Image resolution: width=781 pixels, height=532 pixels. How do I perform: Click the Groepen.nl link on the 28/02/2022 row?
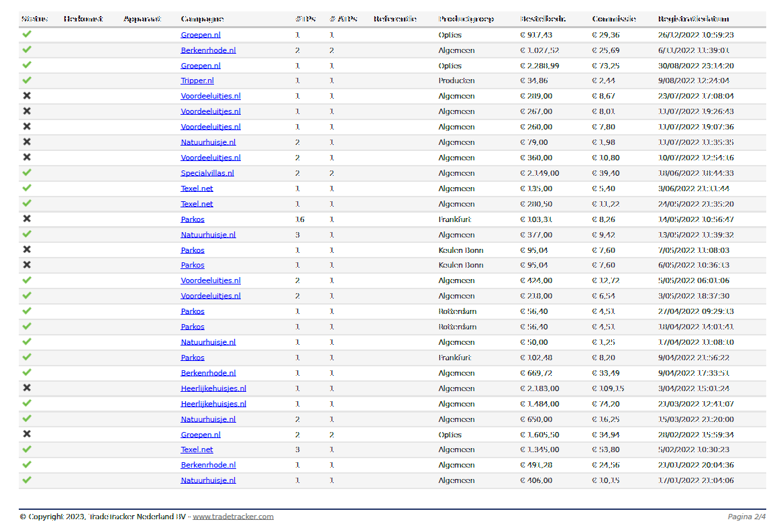tap(200, 435)
